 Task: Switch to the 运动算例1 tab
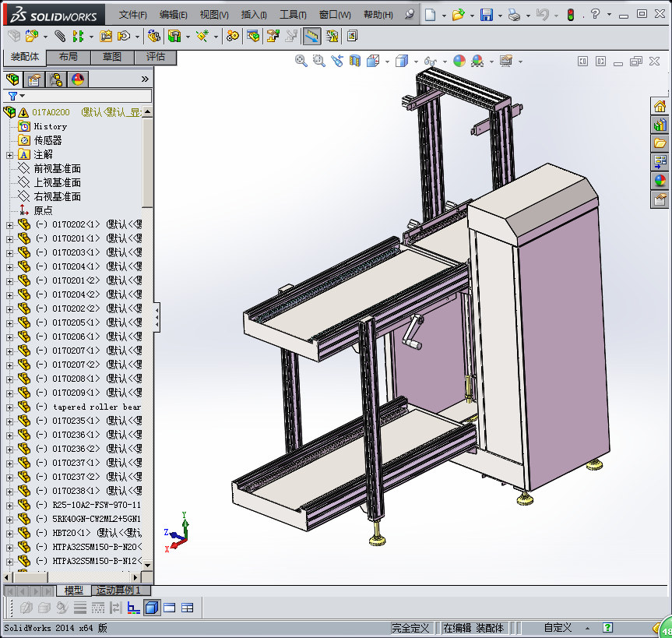point(121,590)
